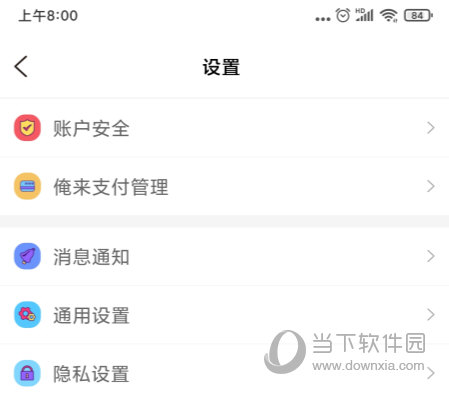Expand 消息通知 with its chevron arrow
449x395 pixels.
[x=431, y=256]
